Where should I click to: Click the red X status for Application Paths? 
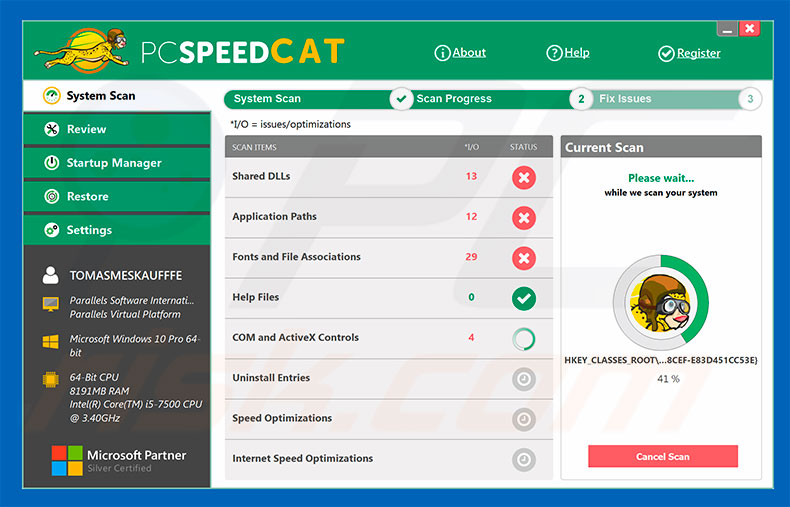(x=523, y=218)
